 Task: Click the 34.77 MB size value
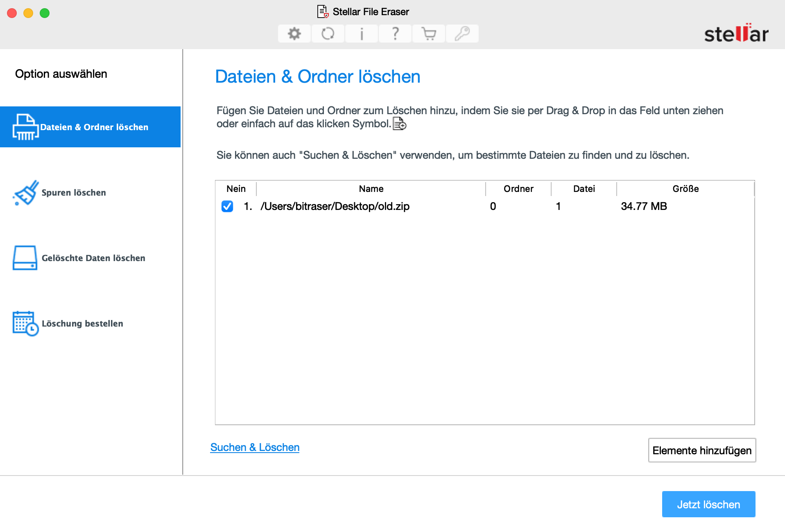pyautogui.click(x=644, y=206)
